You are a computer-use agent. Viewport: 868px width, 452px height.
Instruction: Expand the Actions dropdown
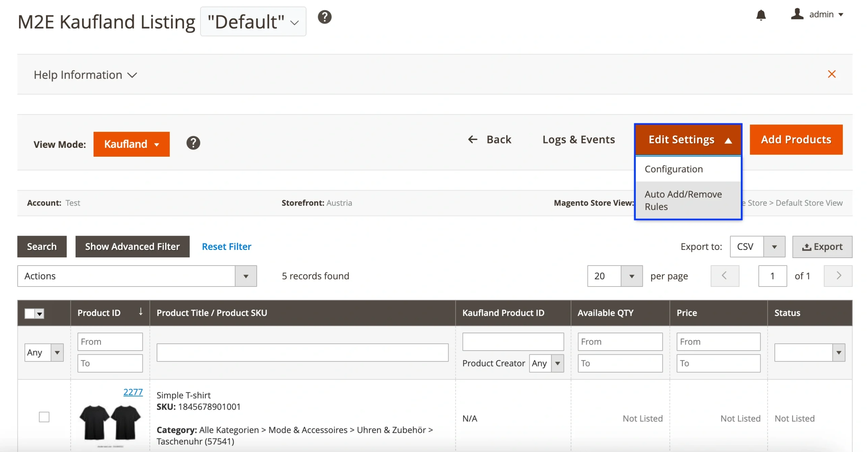point(246,276)
